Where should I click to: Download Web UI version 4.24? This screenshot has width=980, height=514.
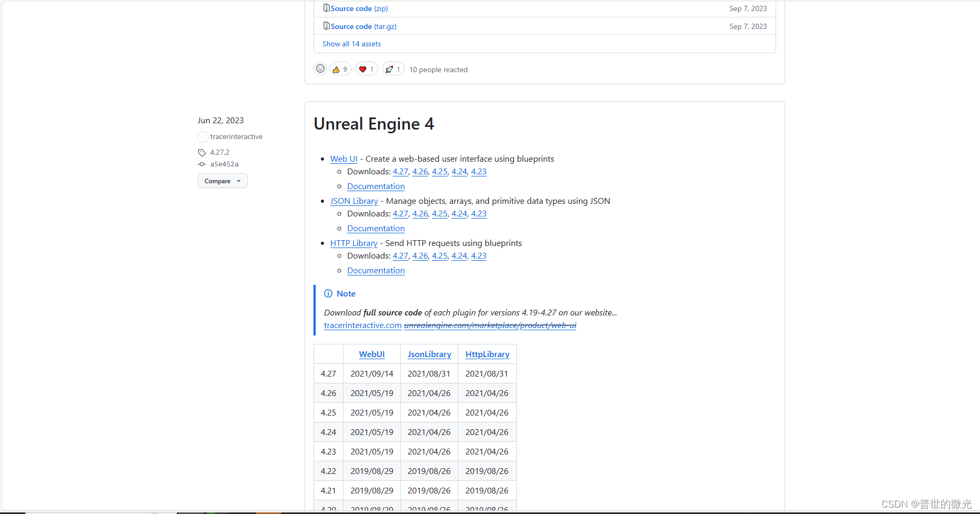click(459, 171)
